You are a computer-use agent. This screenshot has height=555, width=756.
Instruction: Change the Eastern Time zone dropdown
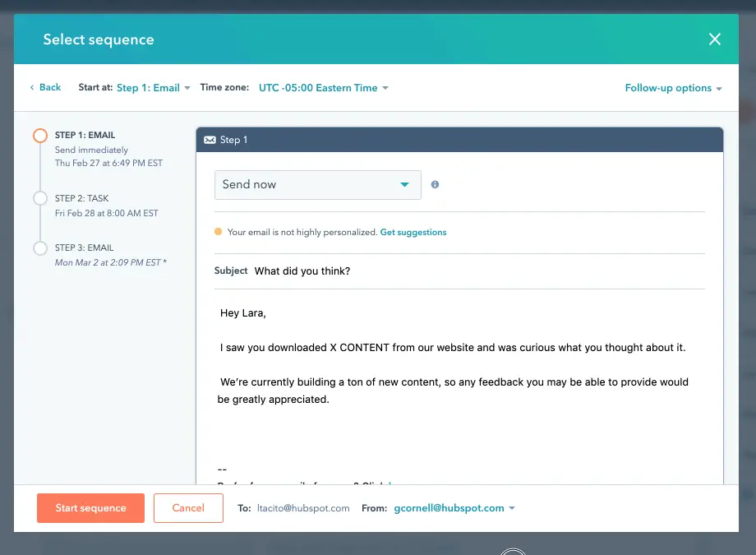click(x=323, y=88)
